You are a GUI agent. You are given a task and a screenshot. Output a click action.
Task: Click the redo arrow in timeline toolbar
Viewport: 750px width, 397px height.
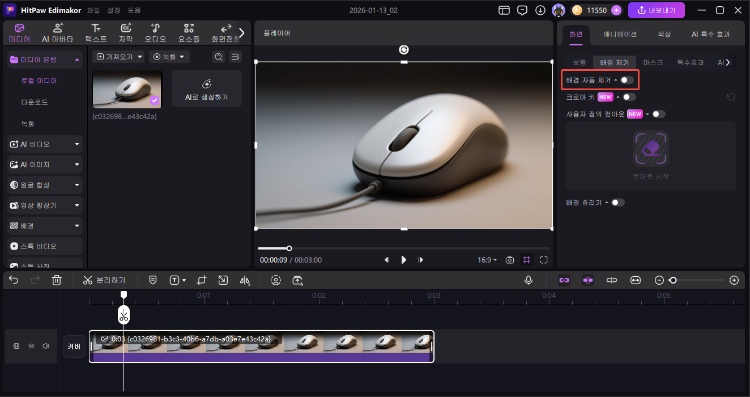pyautogui.click(x=35, y=280)
